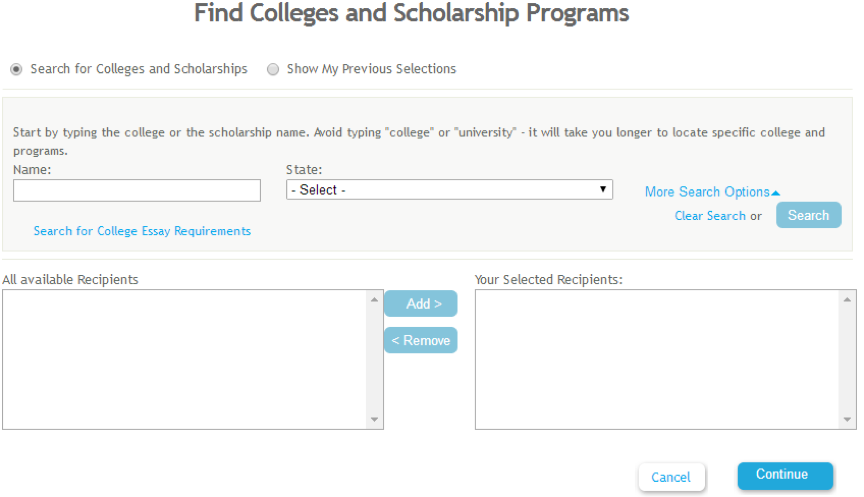Click the Add > button
The height and width of the screenshot is (497, 864).
tap(420, 304)
